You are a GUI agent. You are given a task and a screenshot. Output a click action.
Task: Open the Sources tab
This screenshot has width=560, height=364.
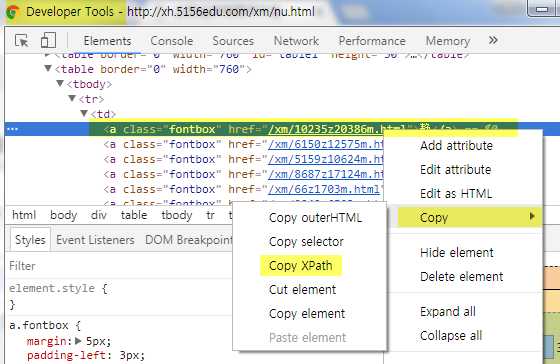click(x=233, y=41)
